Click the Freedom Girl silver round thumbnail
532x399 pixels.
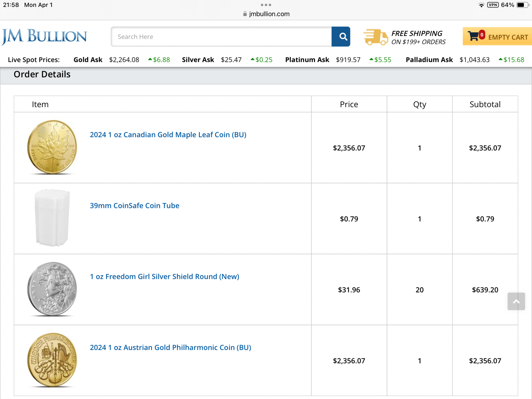(x=52, y=289)
